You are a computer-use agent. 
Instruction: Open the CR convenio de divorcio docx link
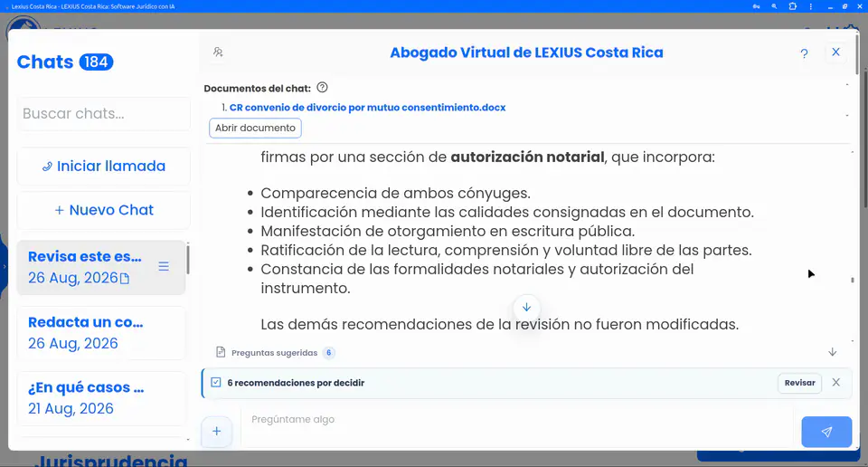coord(368,108)
